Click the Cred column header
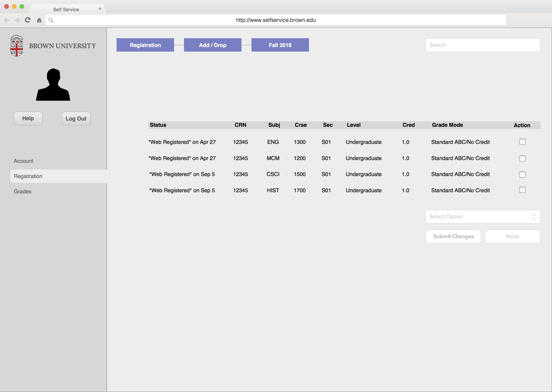 409,125
